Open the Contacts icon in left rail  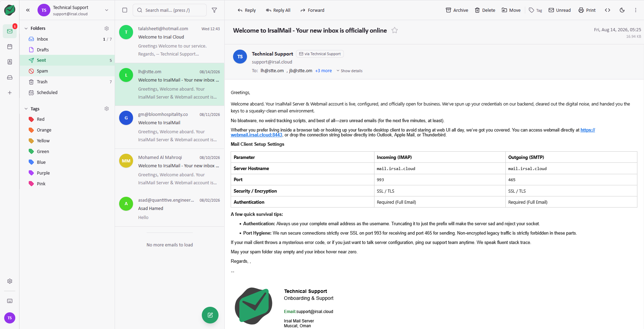tap(10, 62)
